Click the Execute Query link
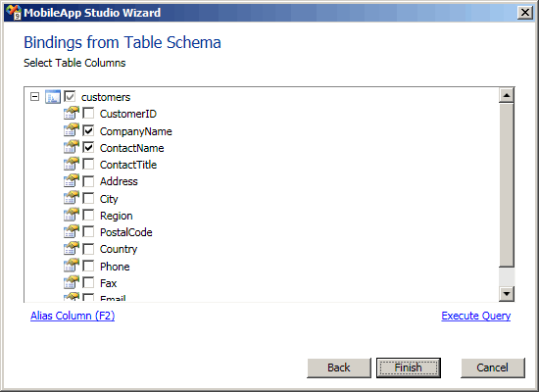 (x=475, y=316)
